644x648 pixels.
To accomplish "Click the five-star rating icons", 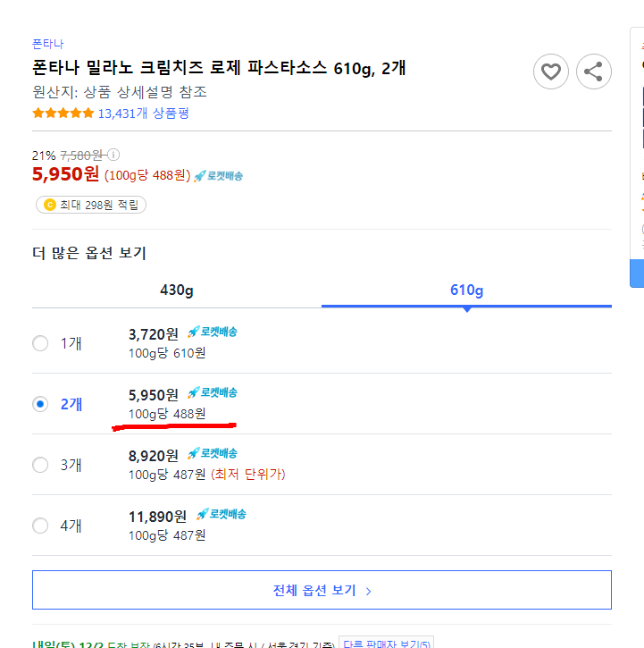I will [63, 113].
